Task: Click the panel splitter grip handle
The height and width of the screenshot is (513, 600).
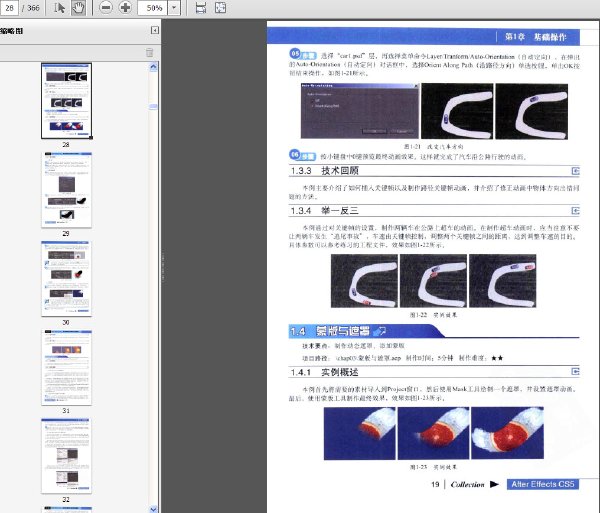Action: 163,268
